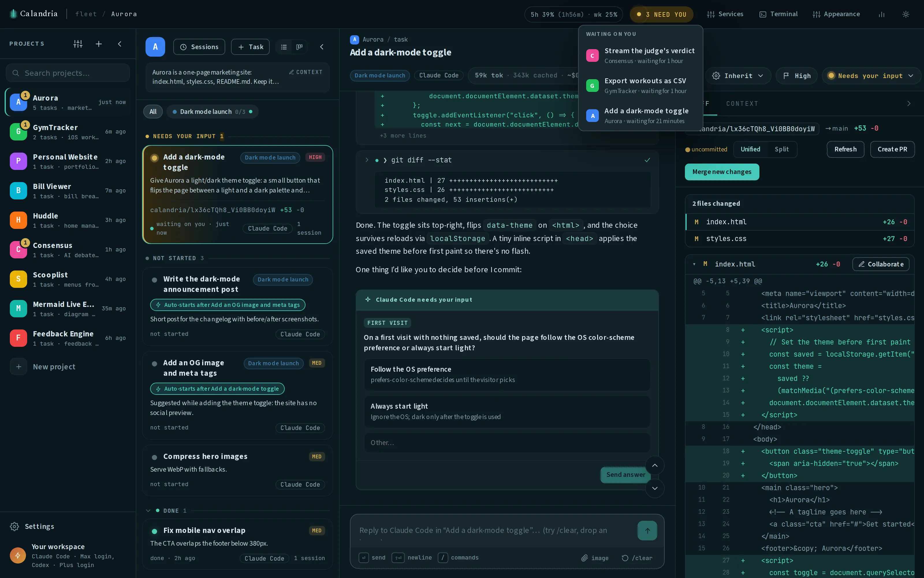Select the All filter chip
924x578 pixels.
coord(153,112)
